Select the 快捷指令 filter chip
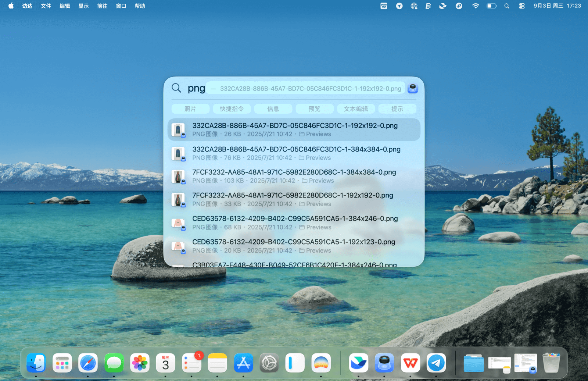The image size is (588, 381). tap(232, 109)
